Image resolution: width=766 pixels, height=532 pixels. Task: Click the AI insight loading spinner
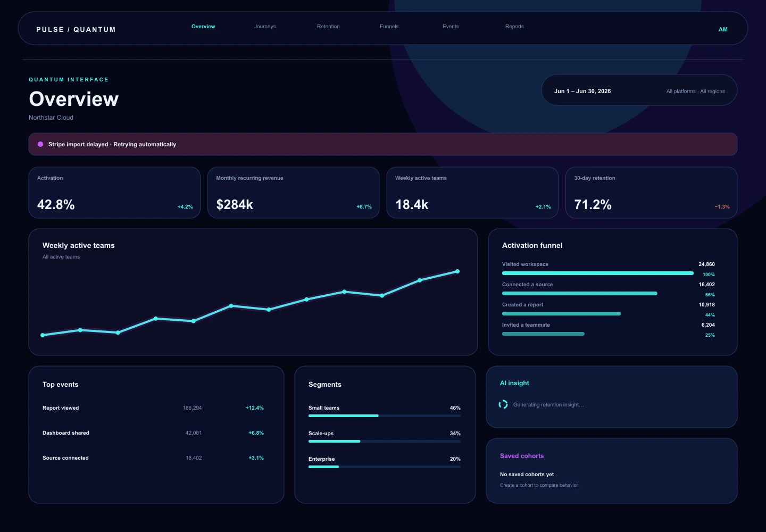(503, 404)
